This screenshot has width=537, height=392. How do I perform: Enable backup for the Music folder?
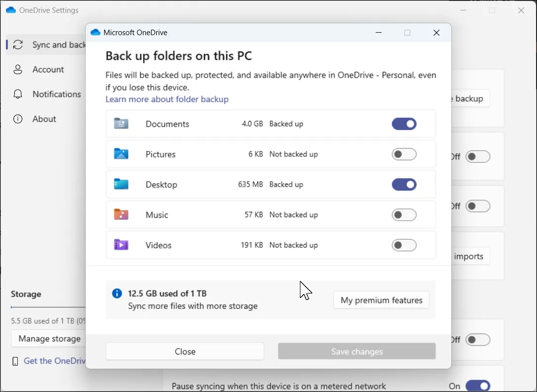pos(404,214)
